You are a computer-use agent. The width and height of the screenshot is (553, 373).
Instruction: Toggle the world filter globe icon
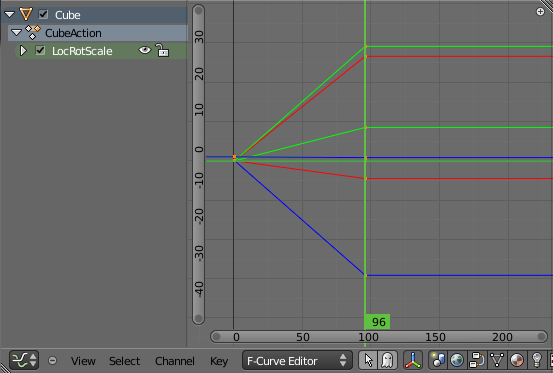(x=457, y=360)
